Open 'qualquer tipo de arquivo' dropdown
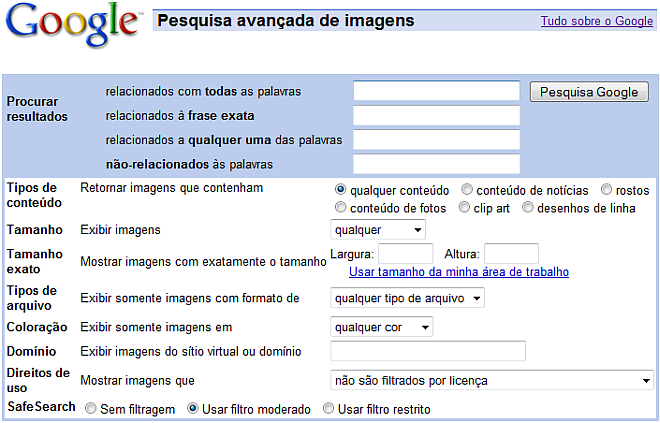The image size is (660, 423). coord(407,298)
